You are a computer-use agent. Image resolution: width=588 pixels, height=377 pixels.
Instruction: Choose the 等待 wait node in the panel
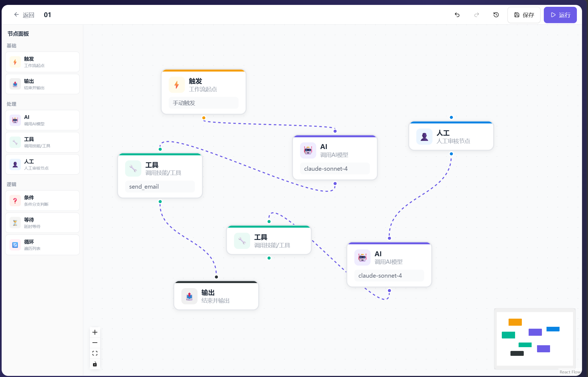[42, 223]
